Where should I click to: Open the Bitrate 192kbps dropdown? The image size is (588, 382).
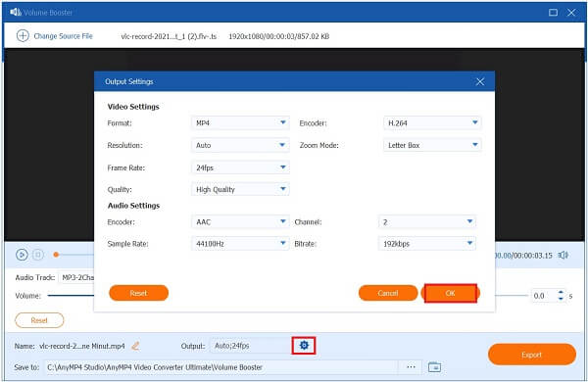point(427,244)
